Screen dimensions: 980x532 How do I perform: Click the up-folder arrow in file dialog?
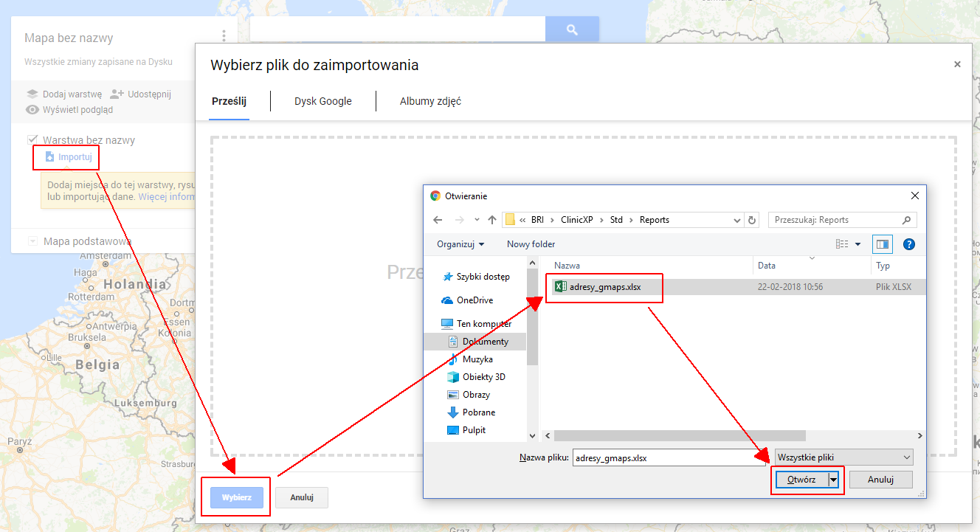point(492,220)
